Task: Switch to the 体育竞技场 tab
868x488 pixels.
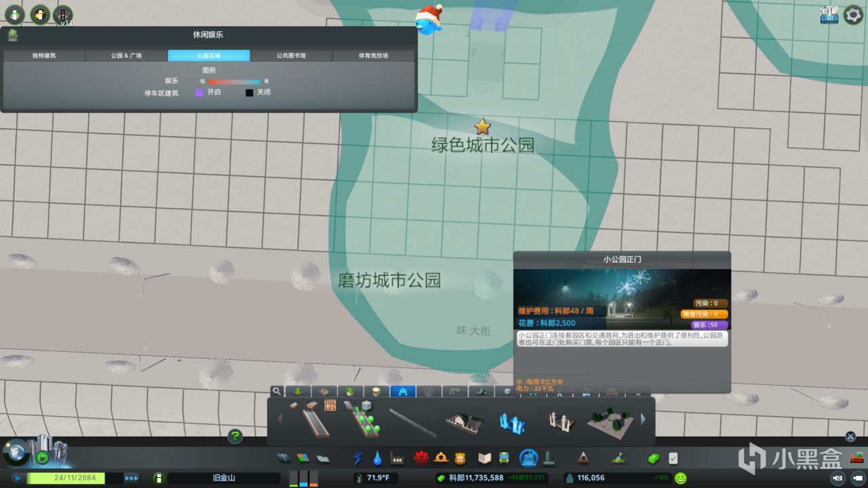Action: pos(374,56)
